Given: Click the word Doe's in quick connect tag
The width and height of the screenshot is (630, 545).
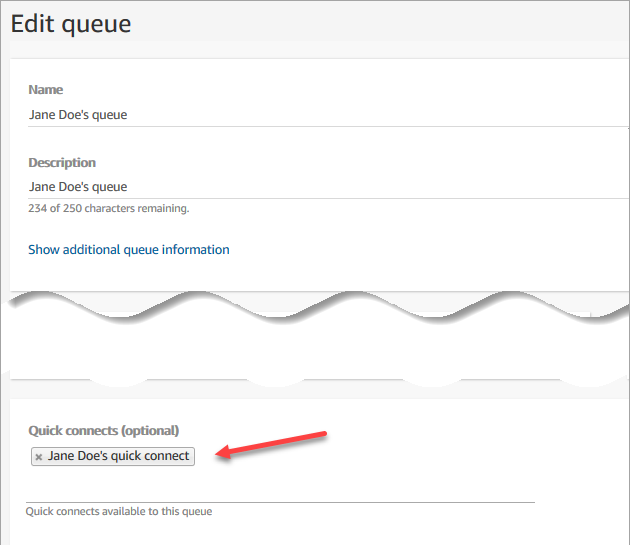Looking at the screenshot, I should 95,456.
